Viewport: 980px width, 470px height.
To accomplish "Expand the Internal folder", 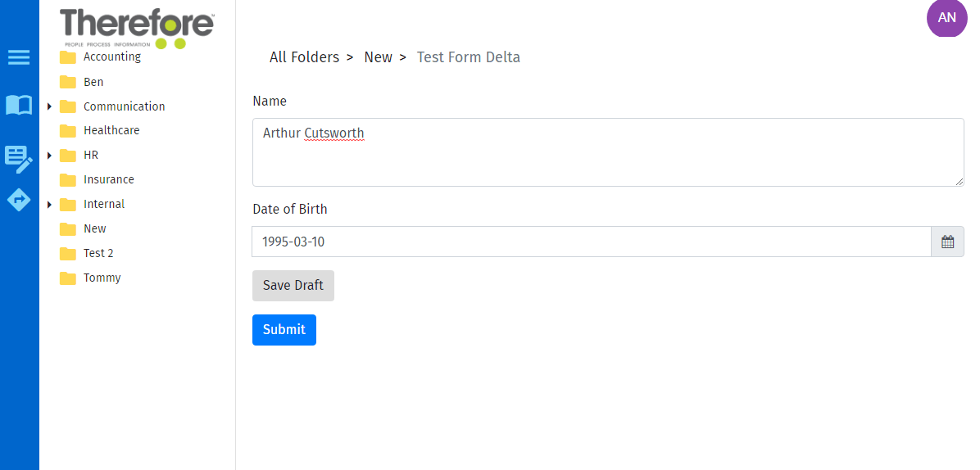I will tap(49, 205).
